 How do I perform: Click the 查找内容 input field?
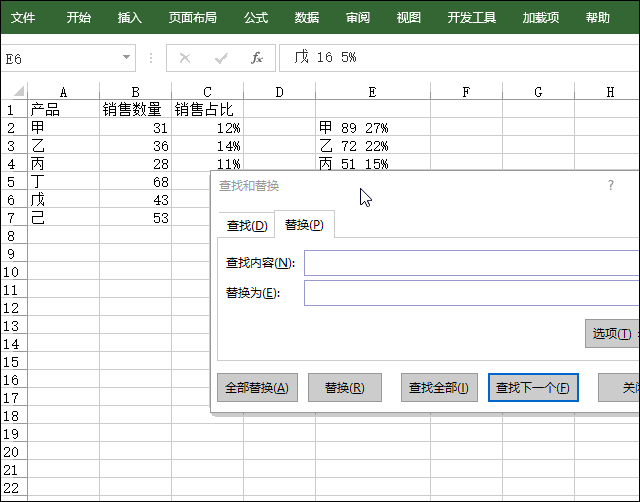point(471,263)
